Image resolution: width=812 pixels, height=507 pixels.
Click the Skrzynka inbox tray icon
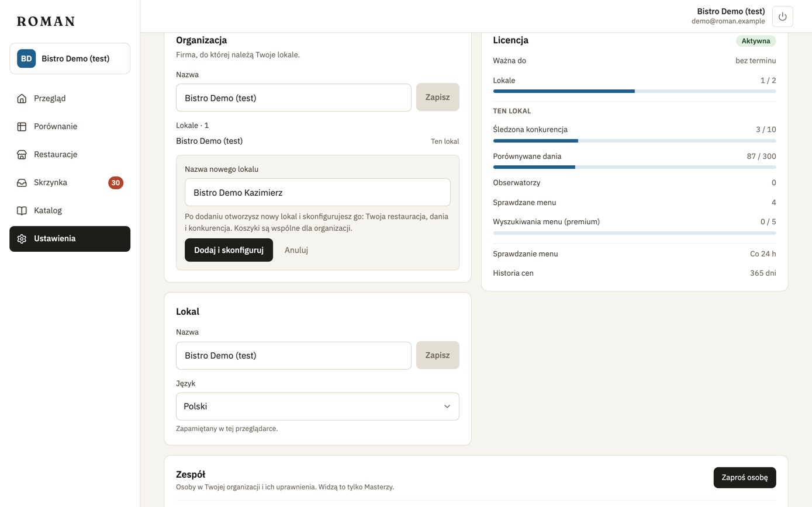coord(22,182)
